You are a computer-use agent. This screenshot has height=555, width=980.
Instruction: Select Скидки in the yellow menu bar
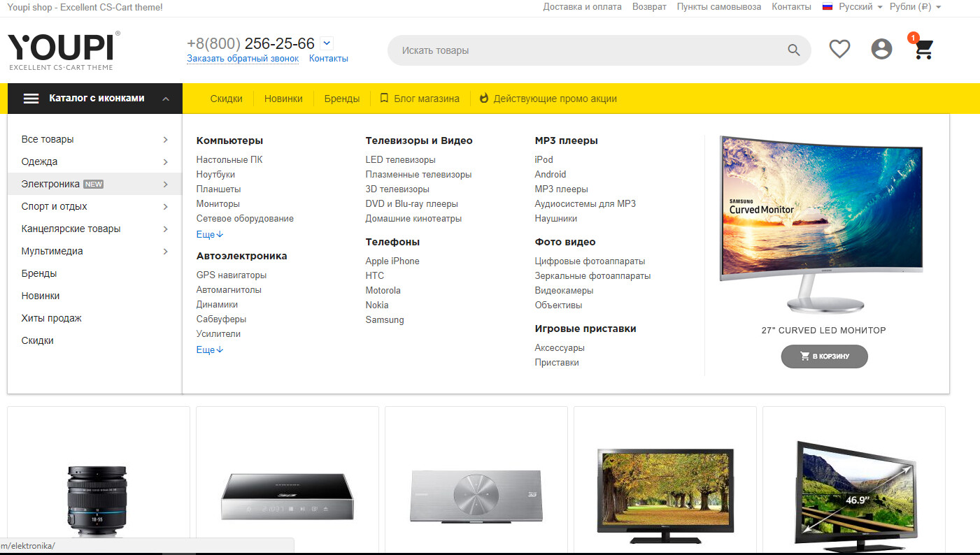click(x=226, y=99)
